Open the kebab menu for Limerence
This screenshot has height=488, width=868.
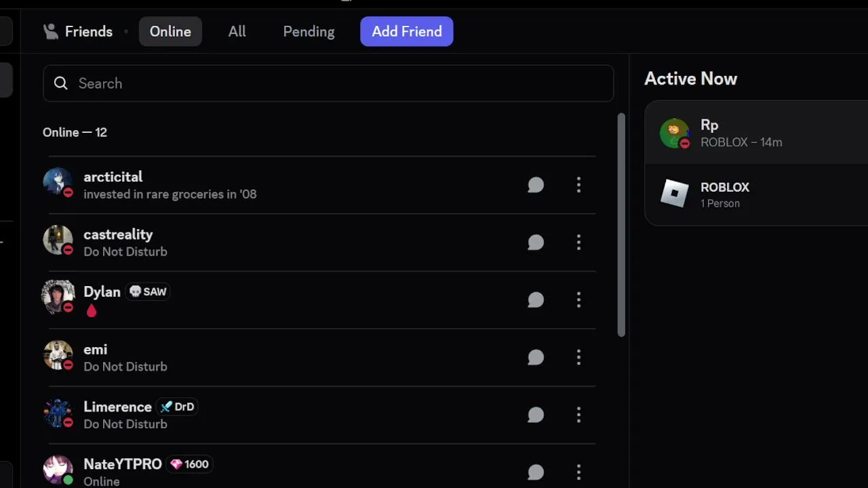click(x=578, y=415)
